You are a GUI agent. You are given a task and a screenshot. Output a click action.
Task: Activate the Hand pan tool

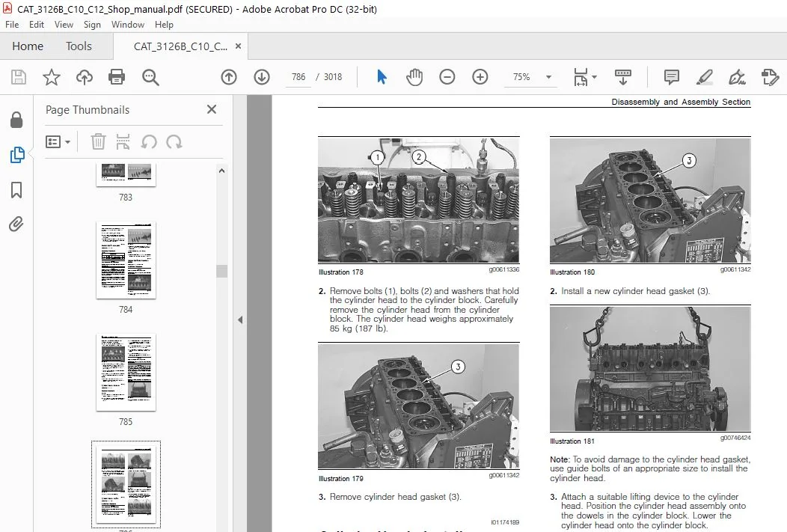click(414, 77)
